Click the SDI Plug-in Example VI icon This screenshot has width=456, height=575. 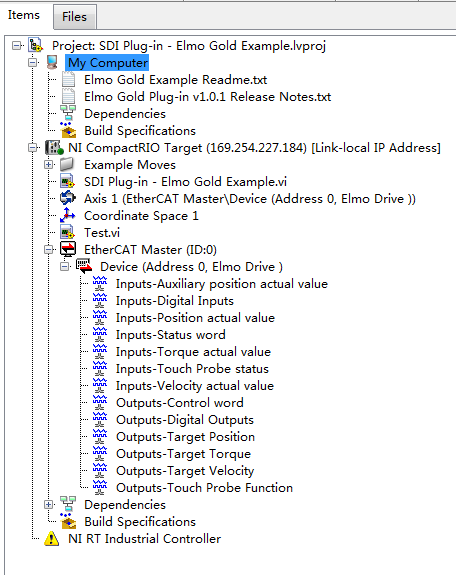tap(68, 182)
